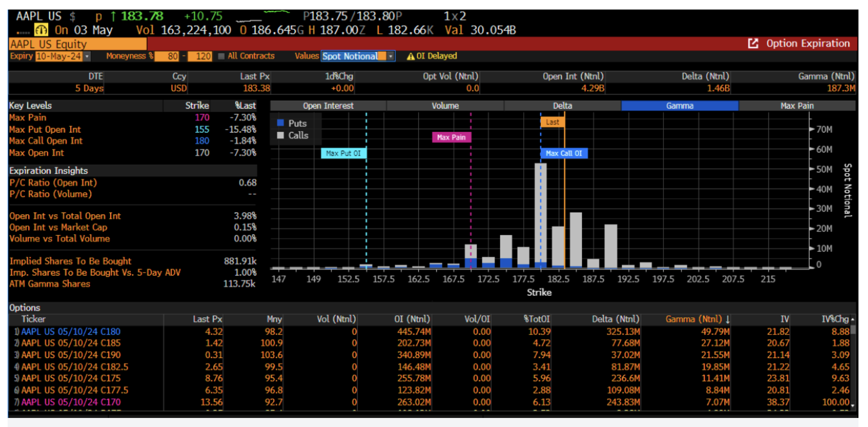Click the Open Int (Ntnl) value 4.29B
The width and height of the screenshot is (868, 427).
593,88
